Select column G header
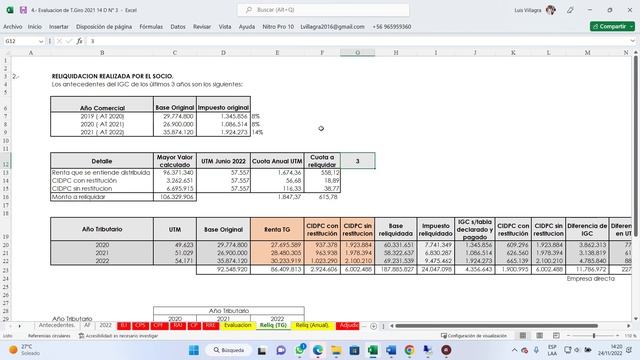The width and height of the screenshot is (640, 360). [358, 53]
